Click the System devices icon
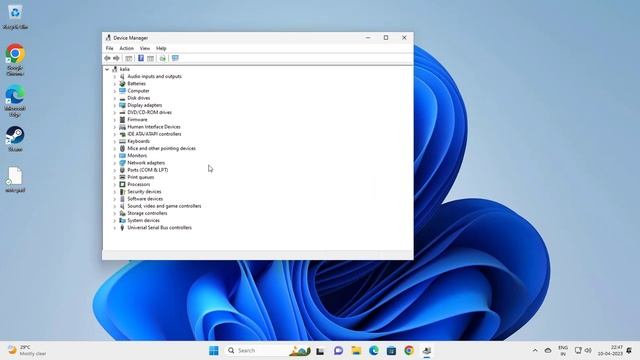640x360 pixels. (122, 220)
